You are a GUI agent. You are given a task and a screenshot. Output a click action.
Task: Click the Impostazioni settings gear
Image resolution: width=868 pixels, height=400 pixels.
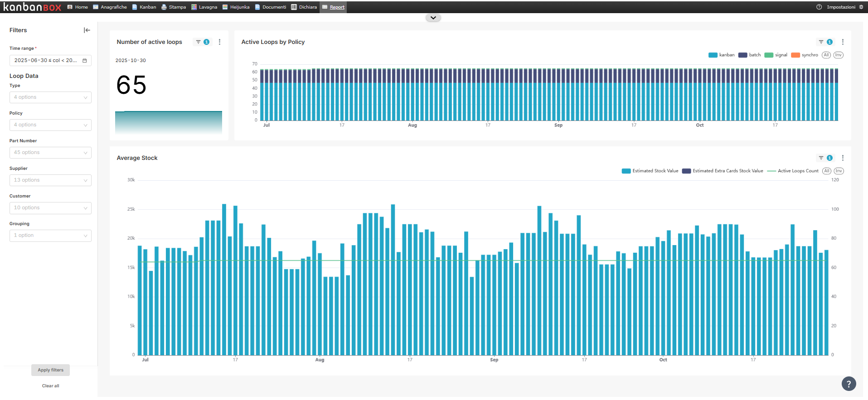tap(861, 7)
